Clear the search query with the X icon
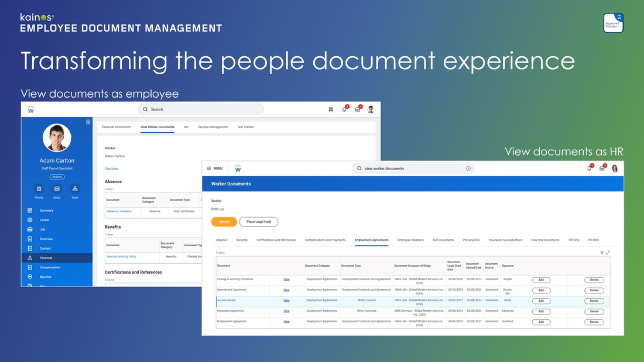Image resolution: width=644 pixels, height=362 pixels. point(468,168)
